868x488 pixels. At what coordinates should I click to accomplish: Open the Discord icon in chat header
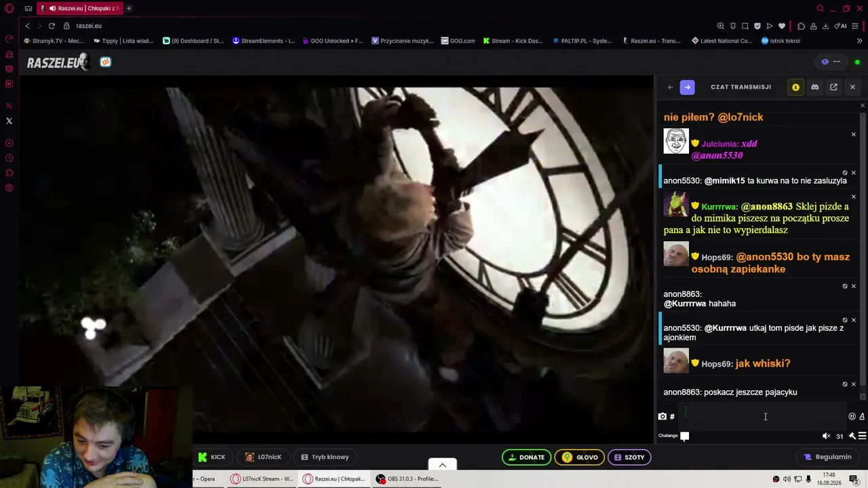814,87
